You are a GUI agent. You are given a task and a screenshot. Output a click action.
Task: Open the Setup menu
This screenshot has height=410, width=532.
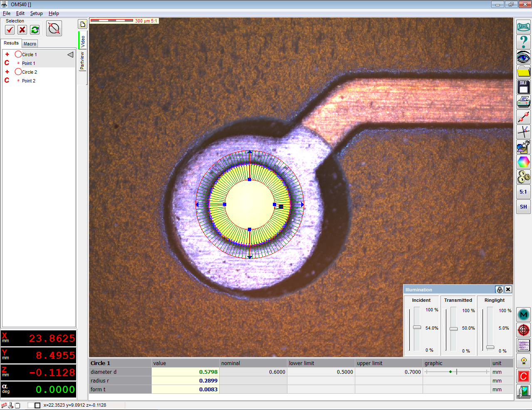pyautogui.click(x=36, y=13)
